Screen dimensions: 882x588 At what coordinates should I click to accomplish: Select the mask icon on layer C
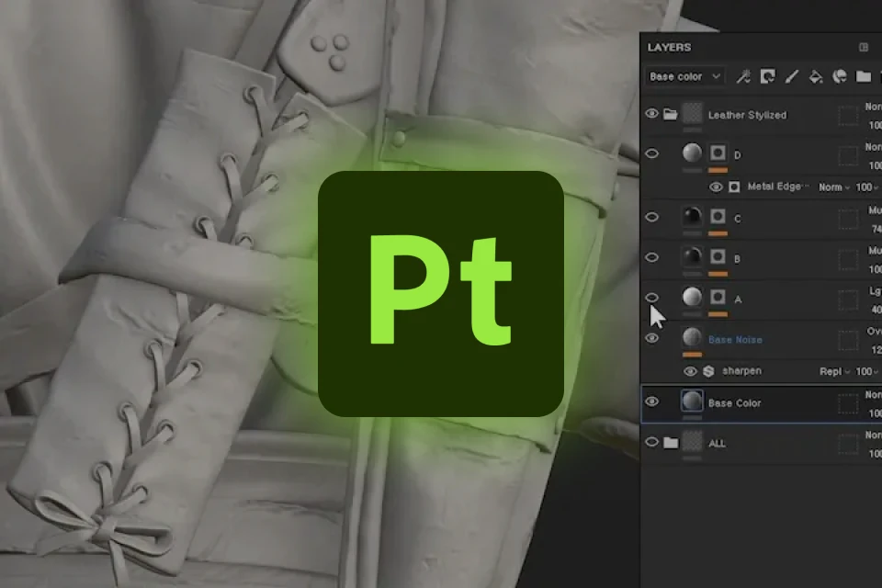[x=718, y=217]
